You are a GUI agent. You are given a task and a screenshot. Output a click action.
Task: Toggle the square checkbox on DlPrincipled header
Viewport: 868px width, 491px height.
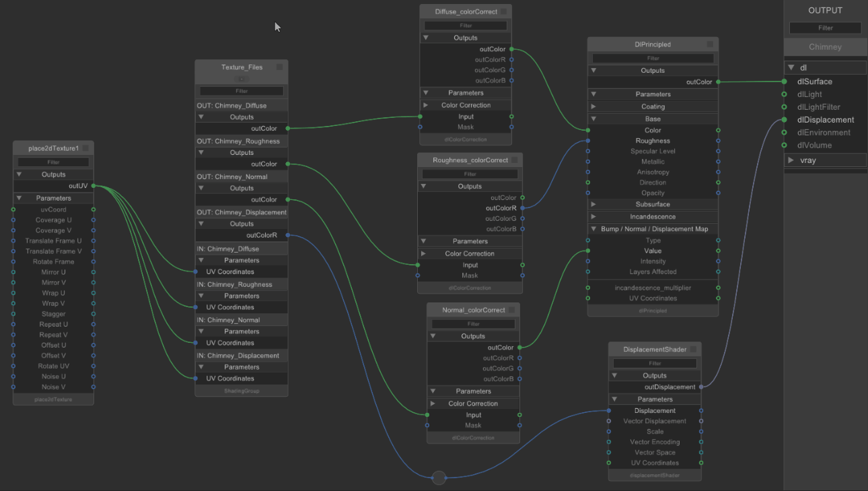click(710, 44)
